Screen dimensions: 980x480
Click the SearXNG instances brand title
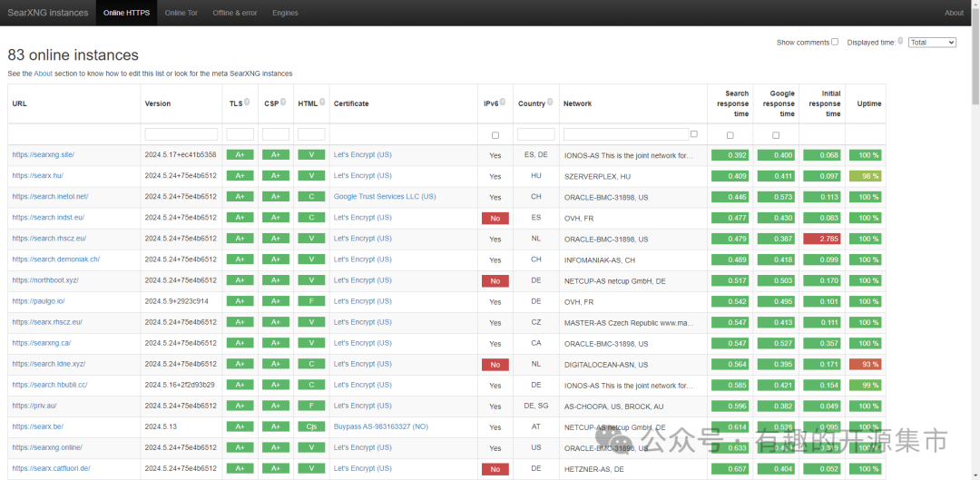coord(48,13)
